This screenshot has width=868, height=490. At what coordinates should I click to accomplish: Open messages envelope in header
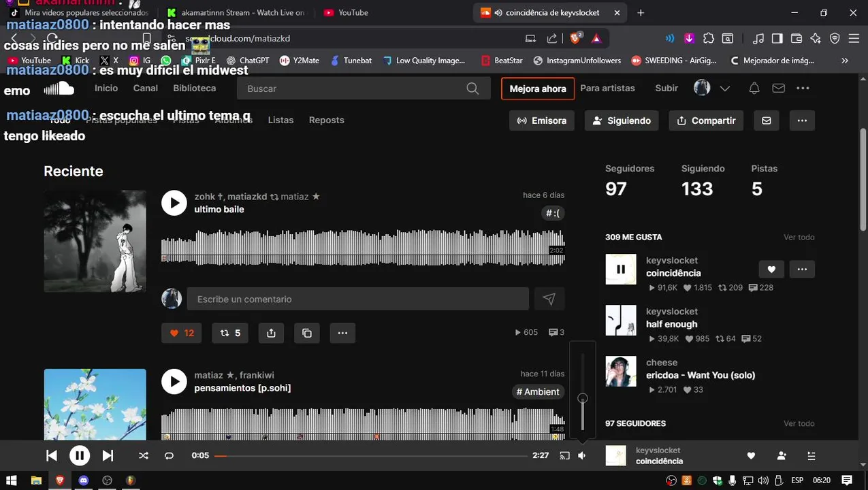(x=778, y=88)
